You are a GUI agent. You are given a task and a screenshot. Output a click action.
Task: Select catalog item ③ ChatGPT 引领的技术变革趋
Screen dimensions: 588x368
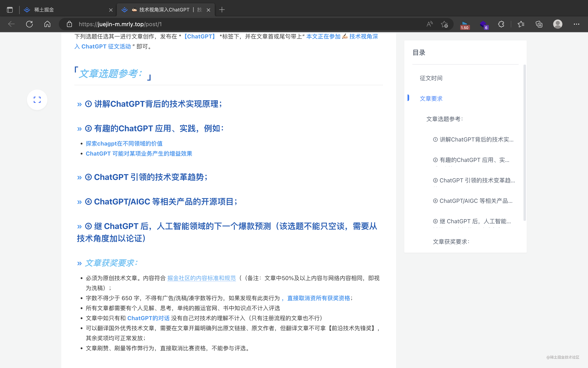474,180
